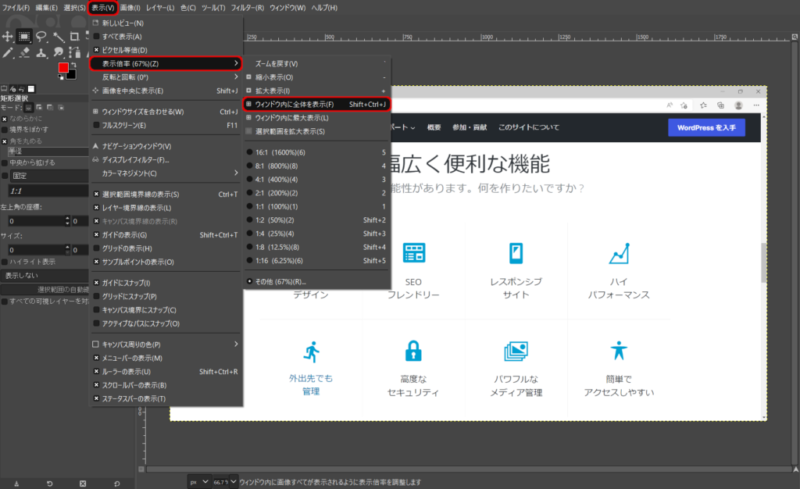Open the px unit dropdown in status bar
The image size is (800, 489).
(x=199, y=482)
